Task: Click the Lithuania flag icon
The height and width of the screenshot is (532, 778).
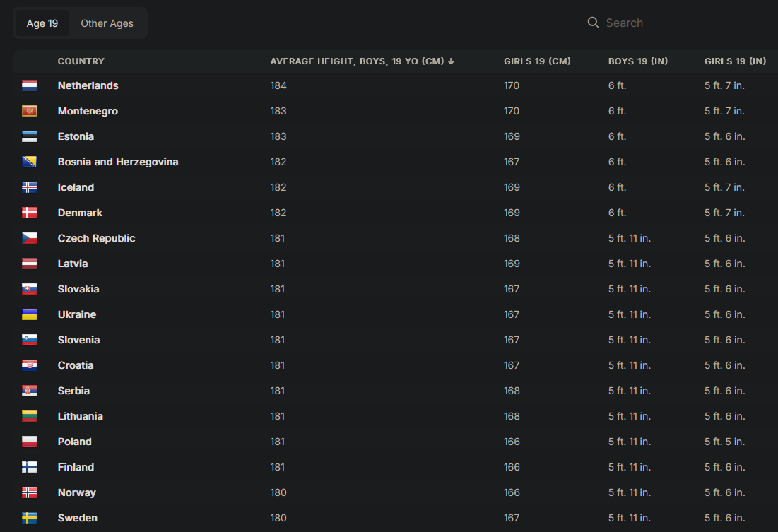Action: [x=30, y=416]
